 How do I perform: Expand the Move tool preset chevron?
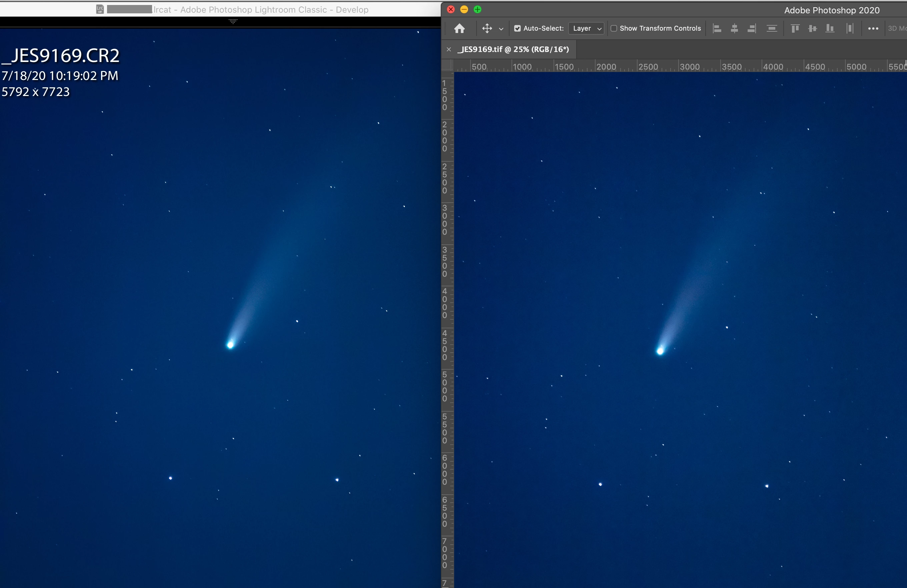click(501, 29)
